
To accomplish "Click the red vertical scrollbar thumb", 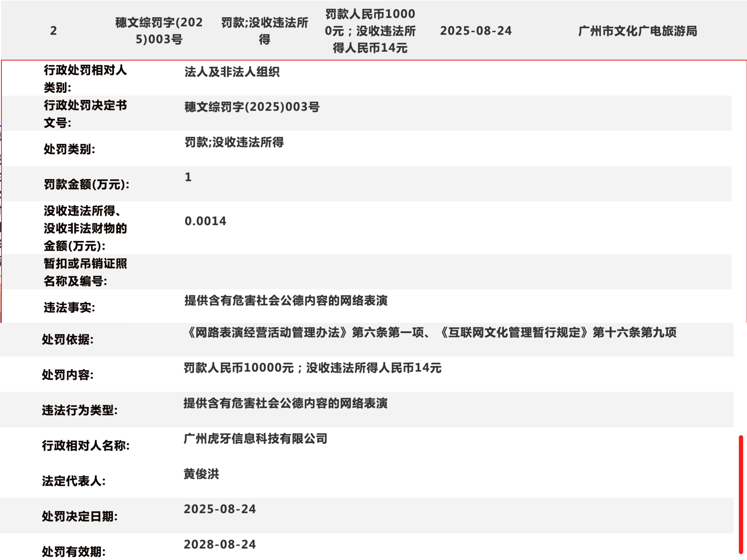I will pyautogui.click(x=741, y=494).
